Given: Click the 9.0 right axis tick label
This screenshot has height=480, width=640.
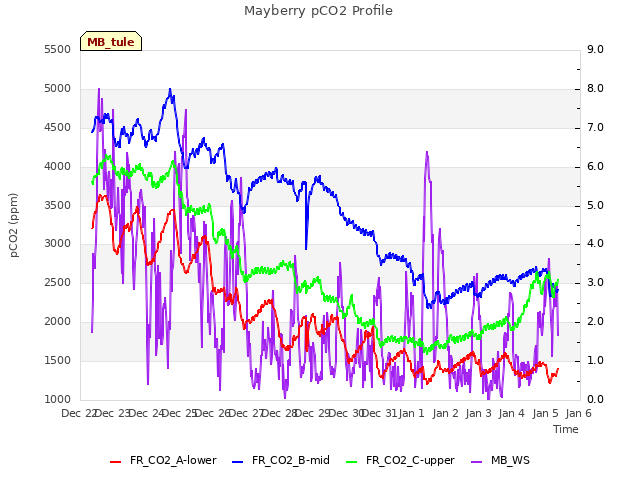Looking at the screenshot, I should (595, 49).
